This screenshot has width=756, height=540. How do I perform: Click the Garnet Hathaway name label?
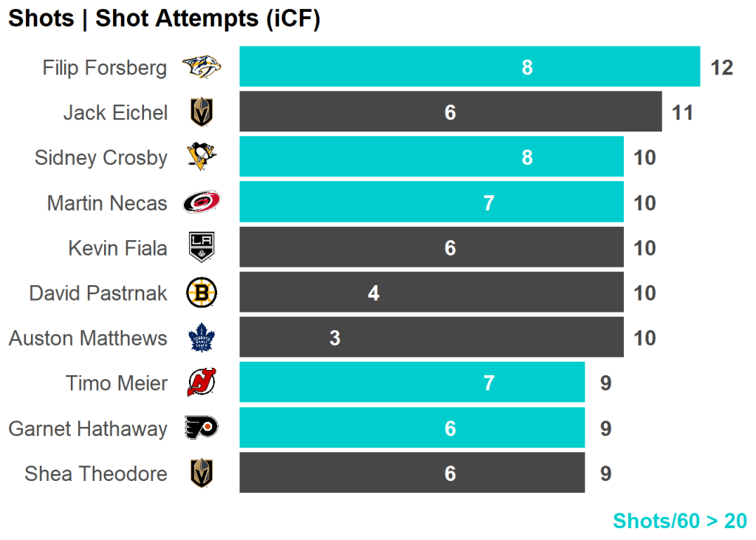pyautogui.click(x=88, y=429)
